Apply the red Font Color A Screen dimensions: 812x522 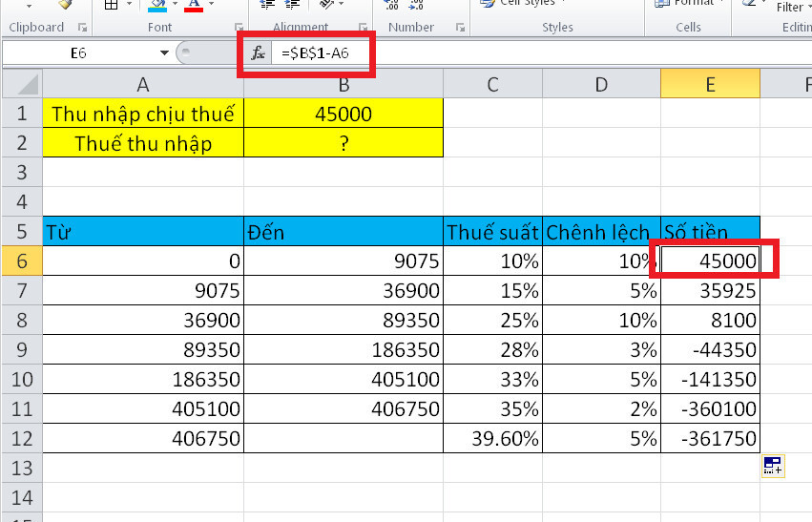[x=194, y=5]
